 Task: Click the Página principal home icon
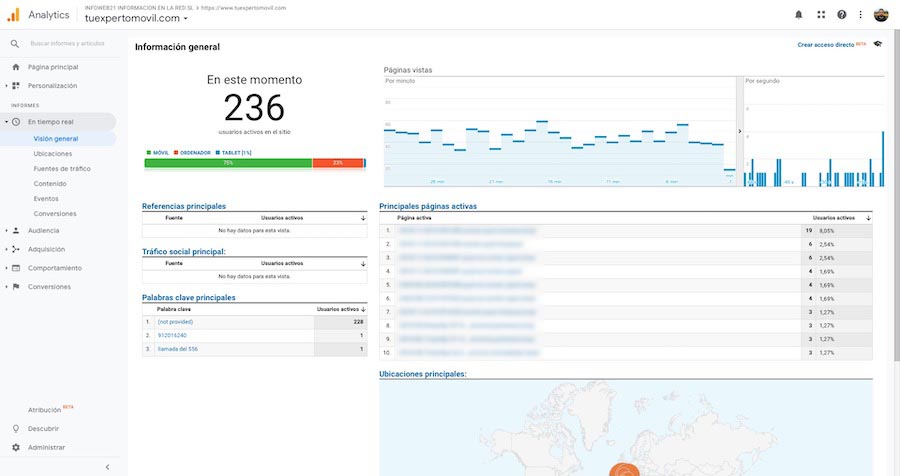(15, 67)
